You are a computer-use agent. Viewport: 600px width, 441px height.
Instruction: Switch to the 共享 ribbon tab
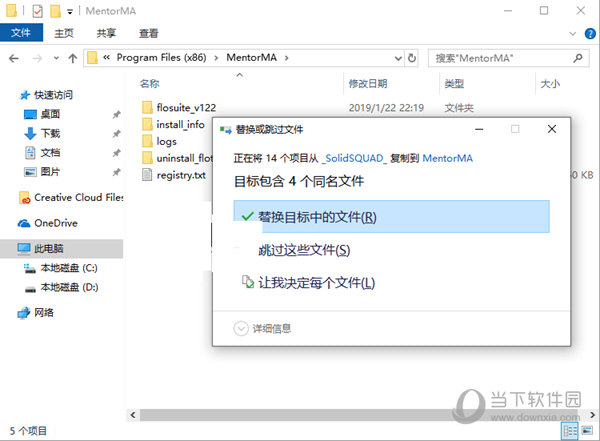click(106, 33)
